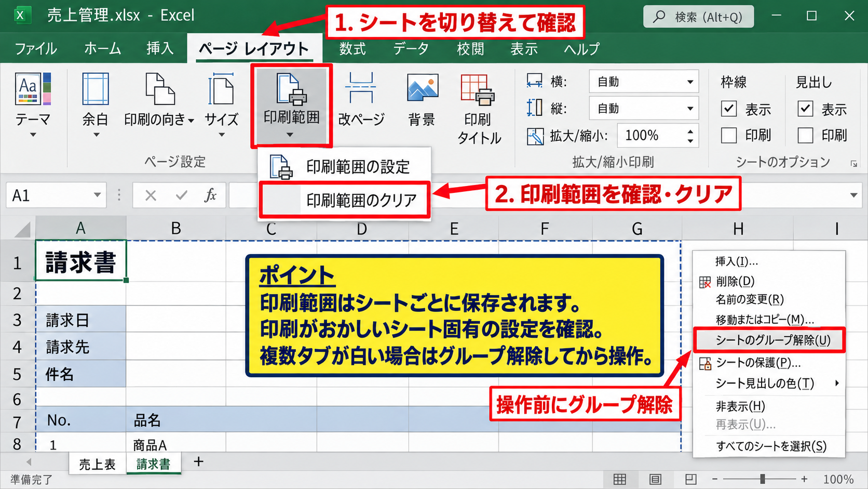Switch to the 数式 Formulas tab
868x489 pixels.
pos(352,49)
